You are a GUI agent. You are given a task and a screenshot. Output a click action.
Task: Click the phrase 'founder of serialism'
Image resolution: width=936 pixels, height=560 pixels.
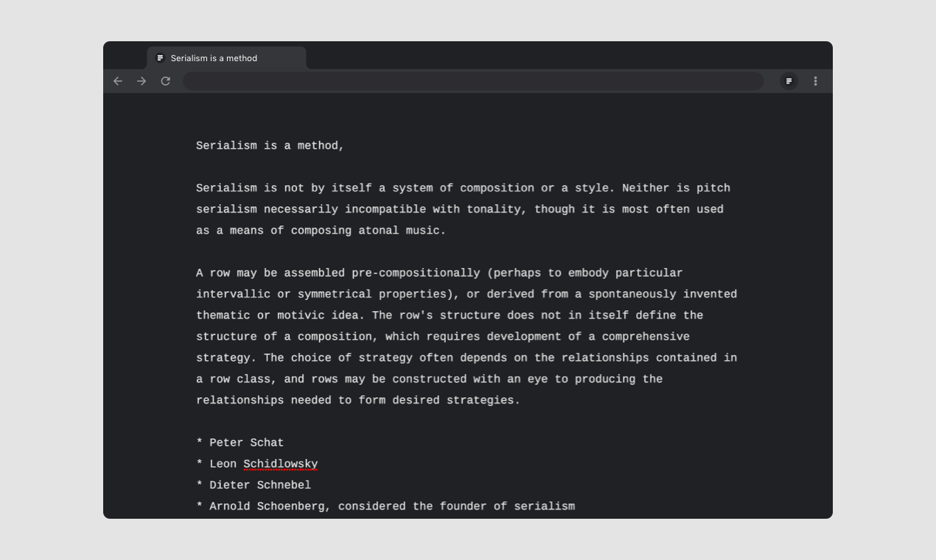pos(507,506)
